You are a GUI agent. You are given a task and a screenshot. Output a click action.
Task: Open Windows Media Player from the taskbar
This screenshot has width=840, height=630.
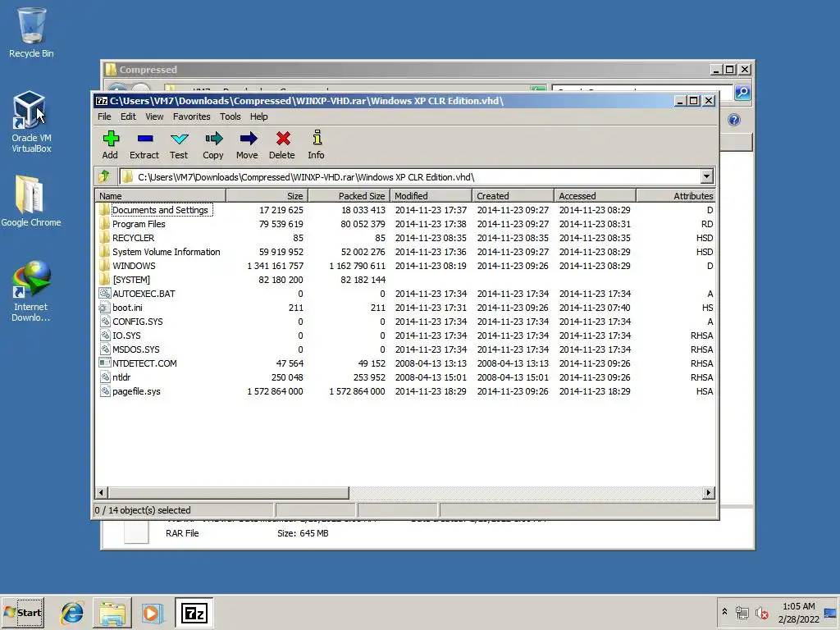click(x=152, y=613)
